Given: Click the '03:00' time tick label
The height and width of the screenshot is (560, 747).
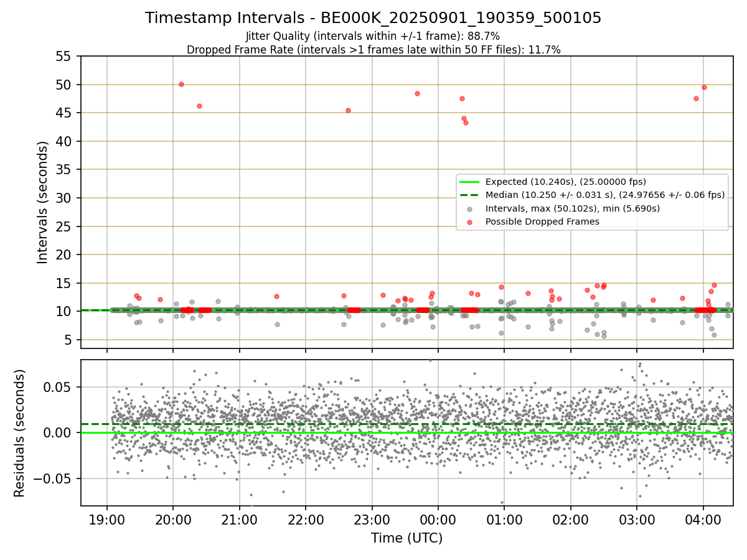Looking at the screenshot, I should point(637,520).
